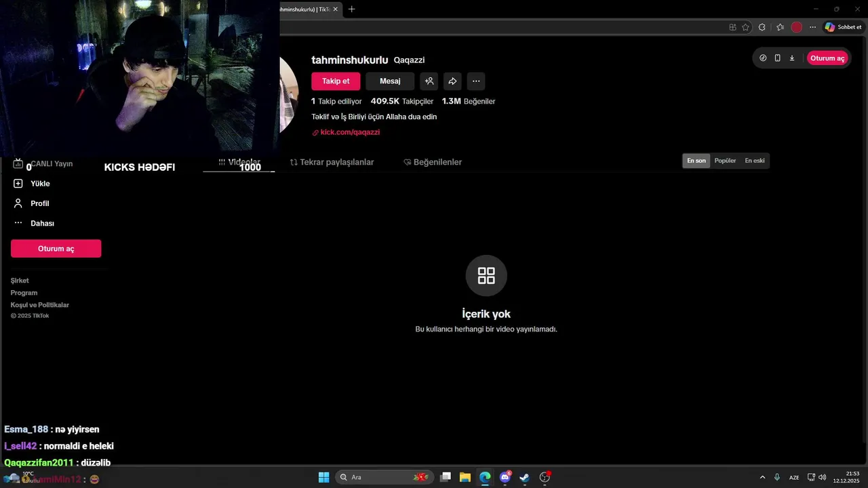Click the Yükle plus icon in sidebar
The image size is (868, 488).
pyautogui.click(x=18, y=184)
